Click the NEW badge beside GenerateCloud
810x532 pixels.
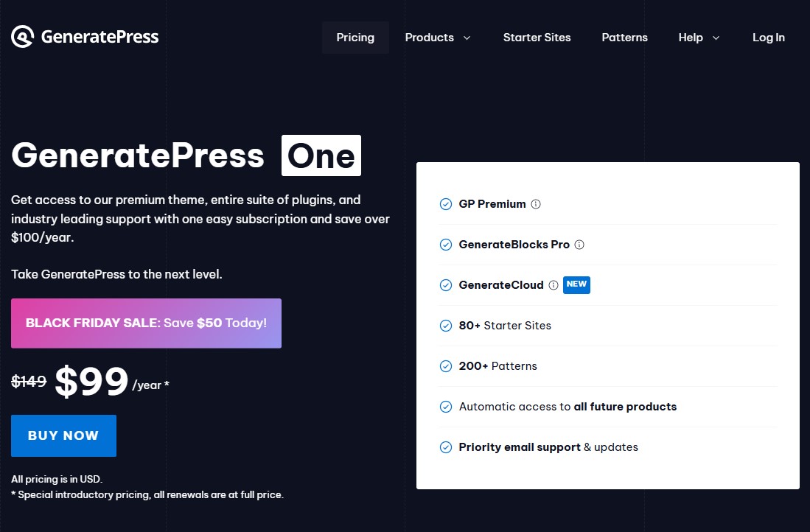click(576, 285)
